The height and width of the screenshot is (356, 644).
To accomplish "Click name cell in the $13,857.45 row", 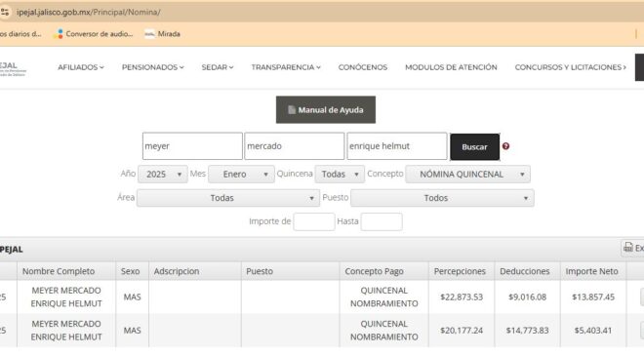I will (x=66, y=297).
